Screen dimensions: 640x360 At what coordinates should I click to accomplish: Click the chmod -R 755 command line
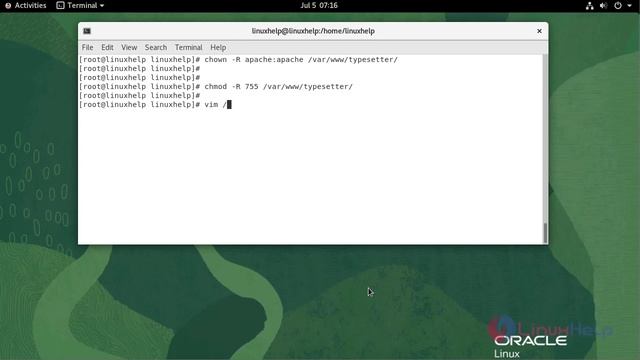point(216,87)
